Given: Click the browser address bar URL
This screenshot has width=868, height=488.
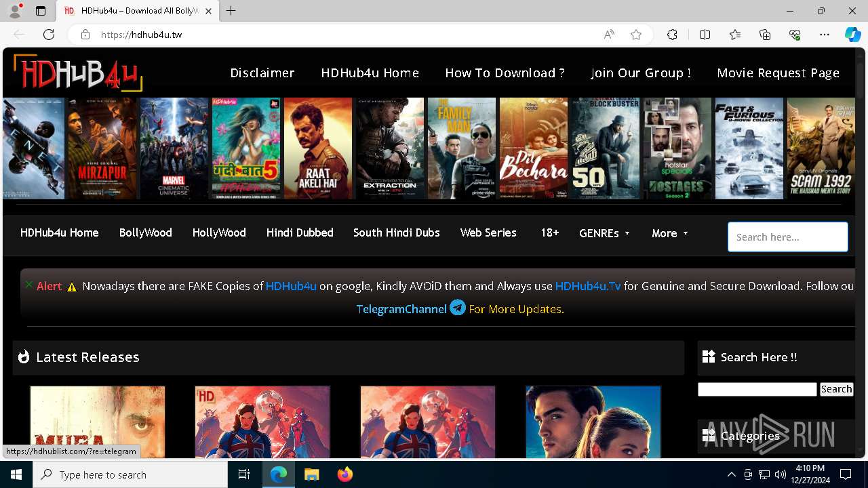Looking at the screenshot, I should pyautogui.click(x=141, y=35).
